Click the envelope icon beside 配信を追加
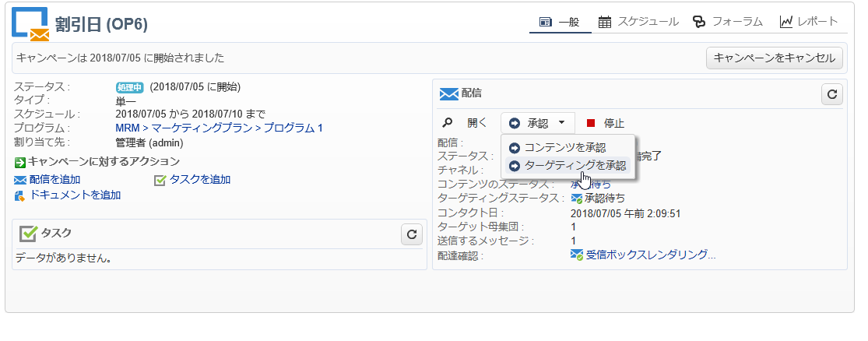The image size is (868, 341). tap(20, 180)
